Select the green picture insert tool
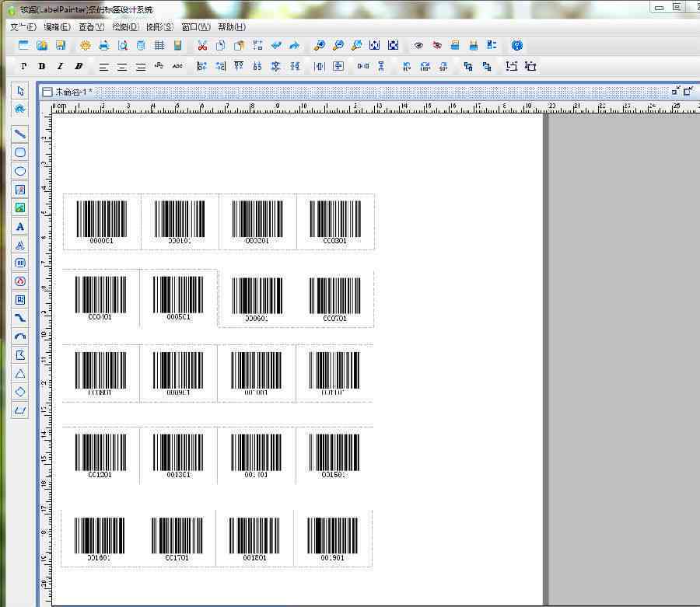Screen dimensions: 700x607 (20, 208)
